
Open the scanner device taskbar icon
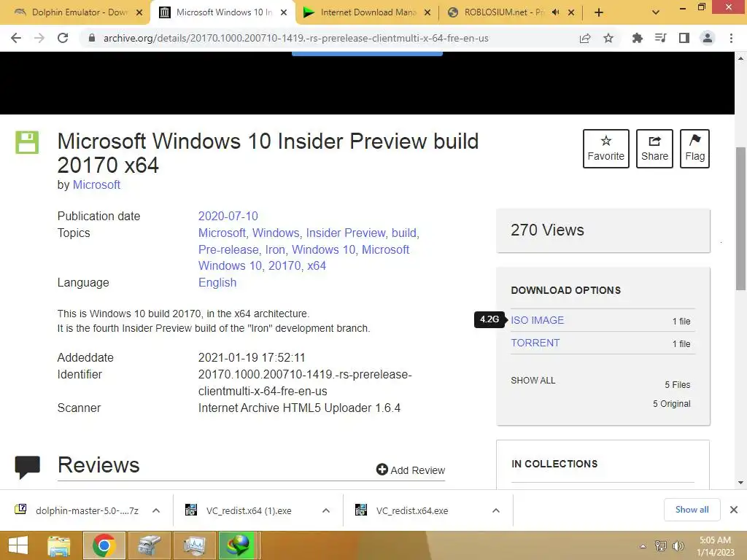149,545
